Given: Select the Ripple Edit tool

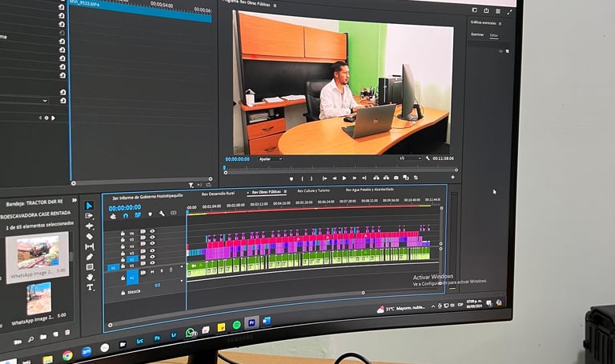Looking at the screenshot, I should [90, 226].
